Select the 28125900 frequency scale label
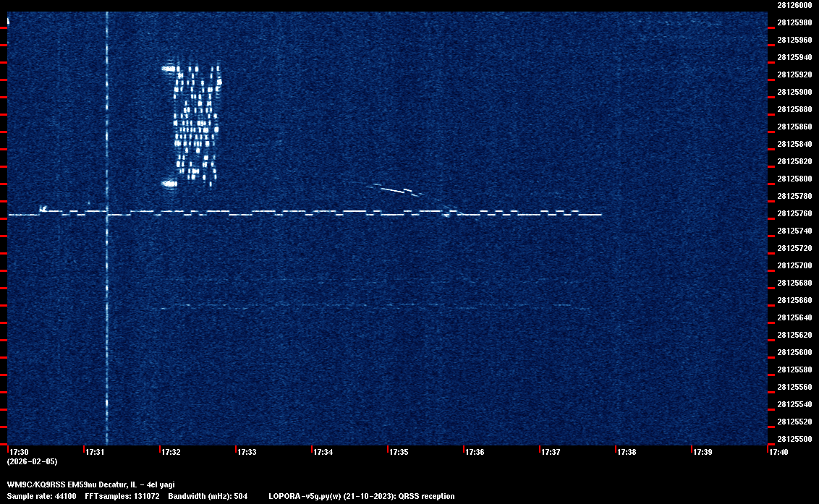The height and width of the screenshot is (504, 819). click(x=794, y=92)
